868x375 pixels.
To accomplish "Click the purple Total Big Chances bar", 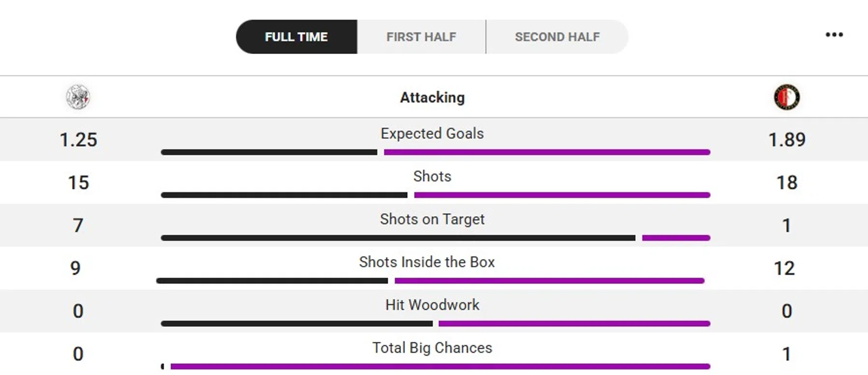I will (x=440, y=367).
